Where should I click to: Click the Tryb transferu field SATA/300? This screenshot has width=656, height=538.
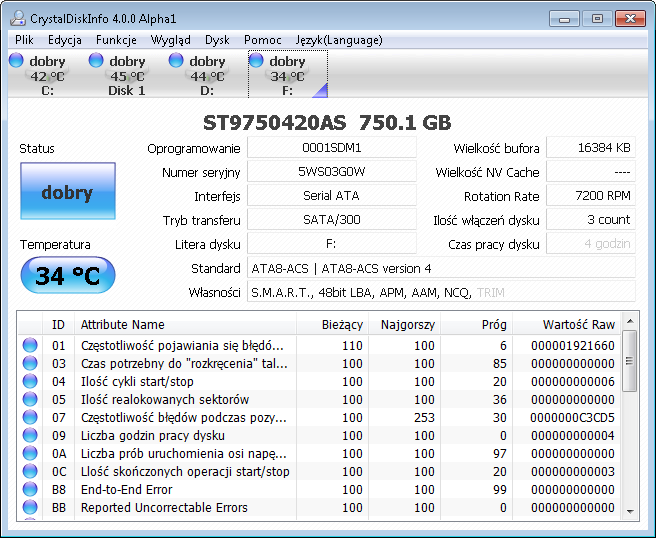[332, 220]
